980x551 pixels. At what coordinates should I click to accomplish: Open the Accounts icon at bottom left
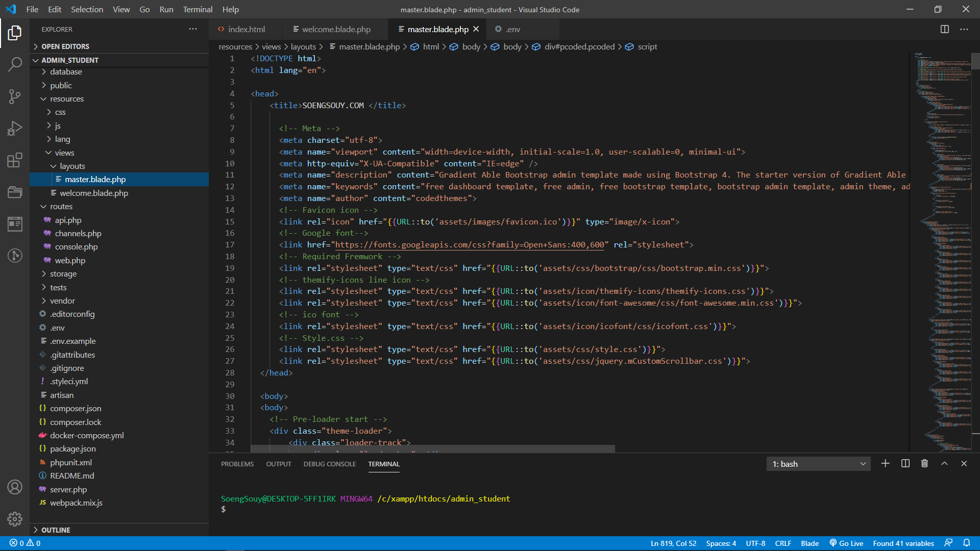coord(15,487)
